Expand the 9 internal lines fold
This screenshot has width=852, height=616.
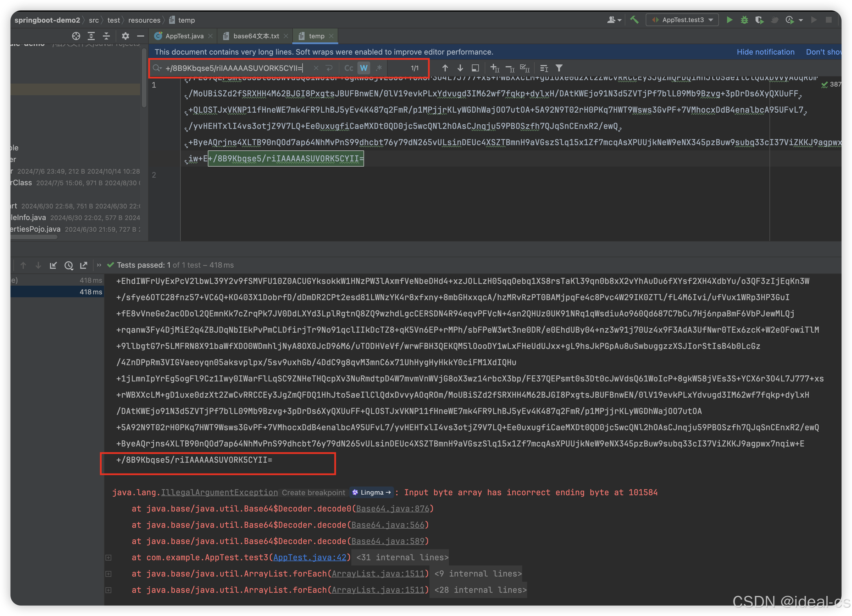478,574
